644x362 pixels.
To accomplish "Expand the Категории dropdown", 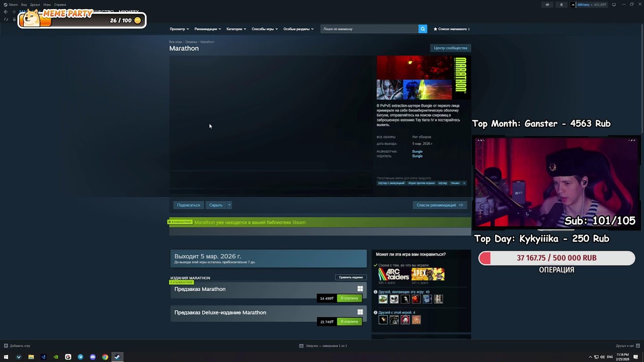I will coord(236,29).
